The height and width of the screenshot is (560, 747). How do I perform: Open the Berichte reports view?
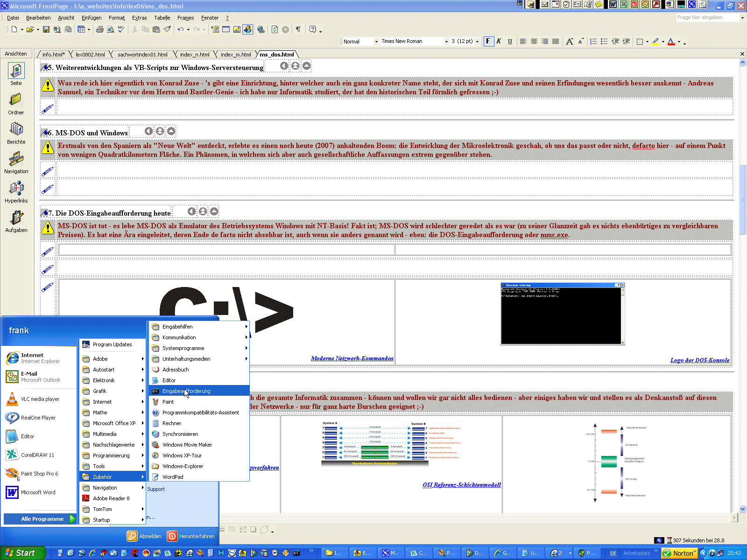(16, 133)
